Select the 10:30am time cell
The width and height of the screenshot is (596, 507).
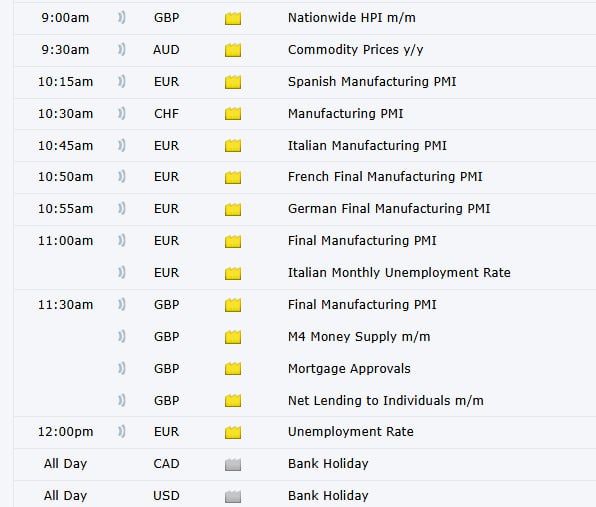click(65, 114)
